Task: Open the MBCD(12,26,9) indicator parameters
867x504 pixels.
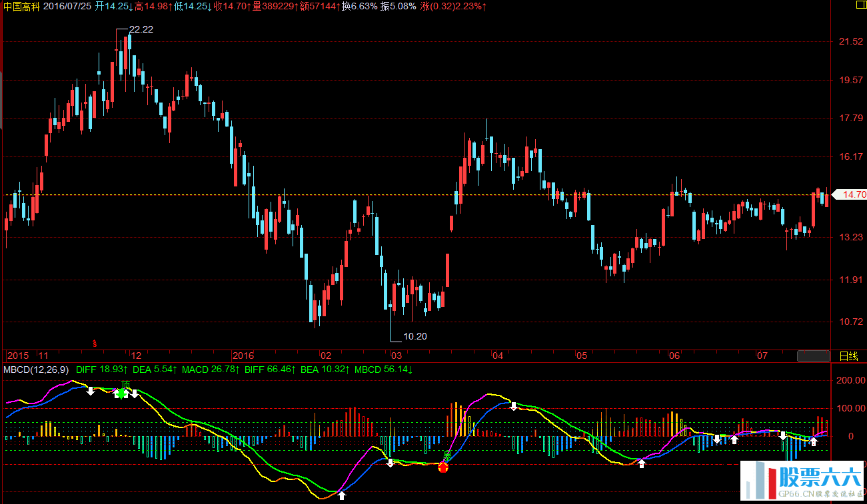Action: pos(36,370)
